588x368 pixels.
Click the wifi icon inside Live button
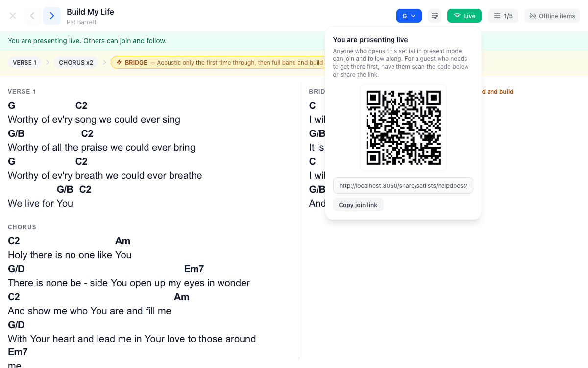(x=457, y=16)
